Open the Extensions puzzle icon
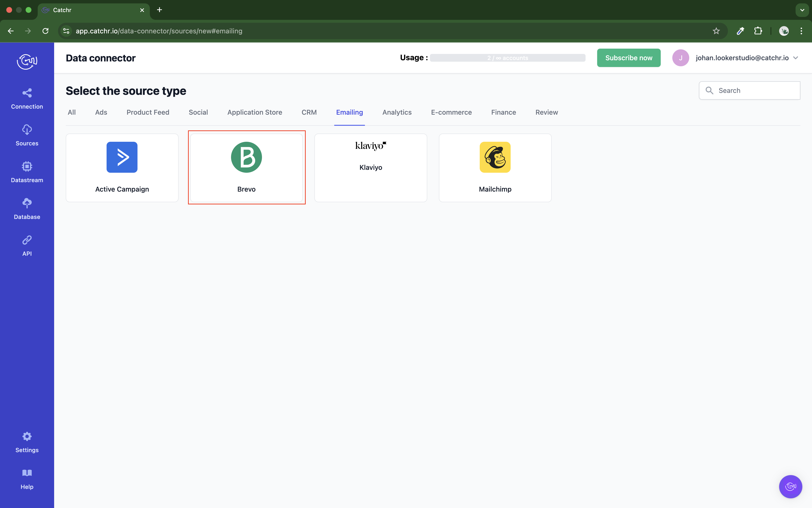The image size is (812, 508). point(758,31)
